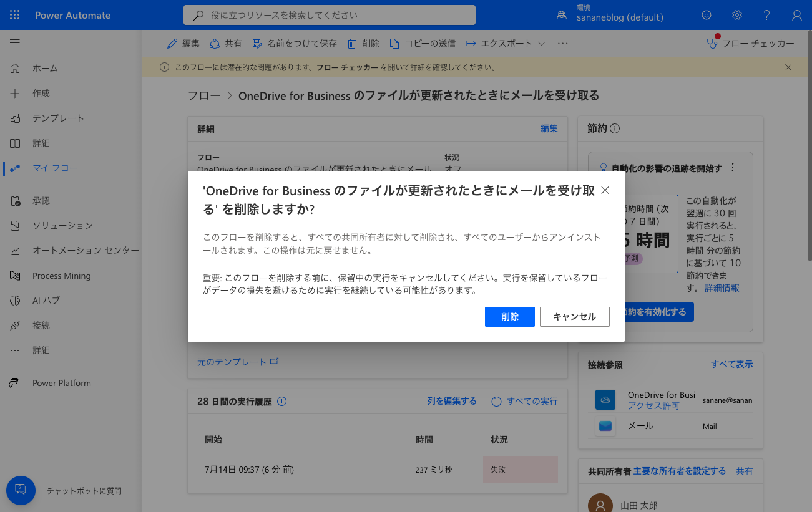This screenshot has height=512, width=812.
Task: Click 編集 link in 詳細 card
Action: (x=549, y=128)
